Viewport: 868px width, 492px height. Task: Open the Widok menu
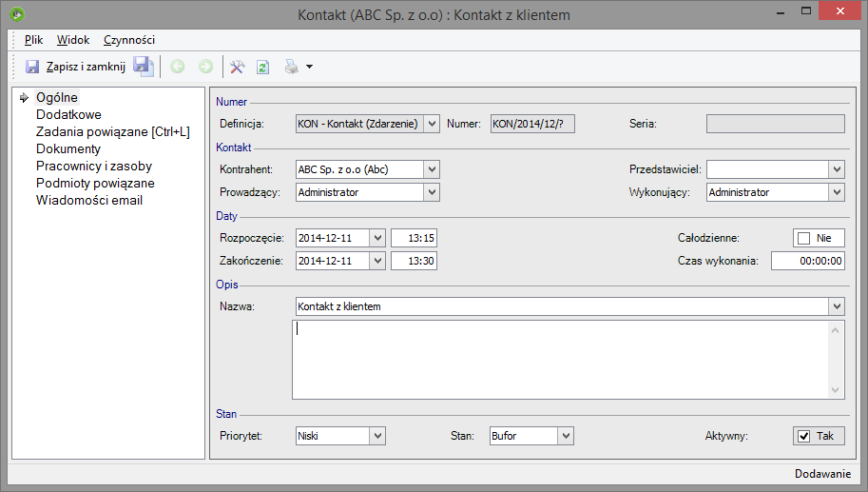[73, 40]
